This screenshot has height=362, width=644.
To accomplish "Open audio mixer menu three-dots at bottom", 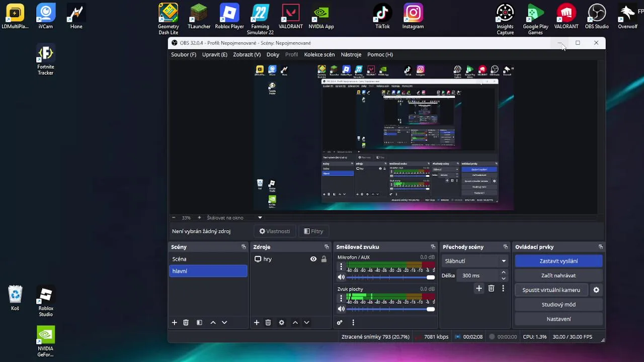I will pos(353,323).
